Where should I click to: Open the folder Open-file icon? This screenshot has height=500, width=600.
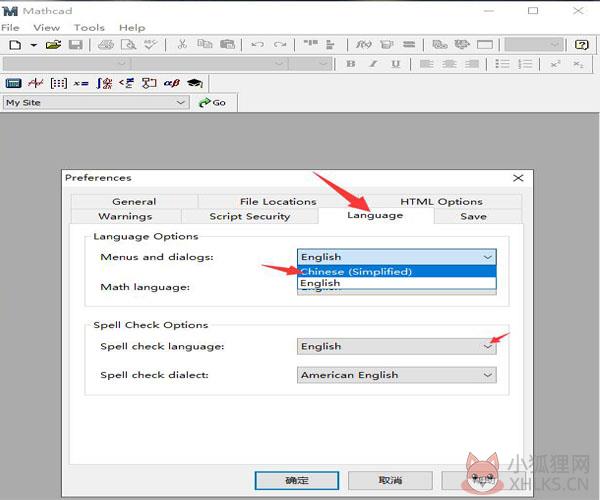[x=53, y=45]
